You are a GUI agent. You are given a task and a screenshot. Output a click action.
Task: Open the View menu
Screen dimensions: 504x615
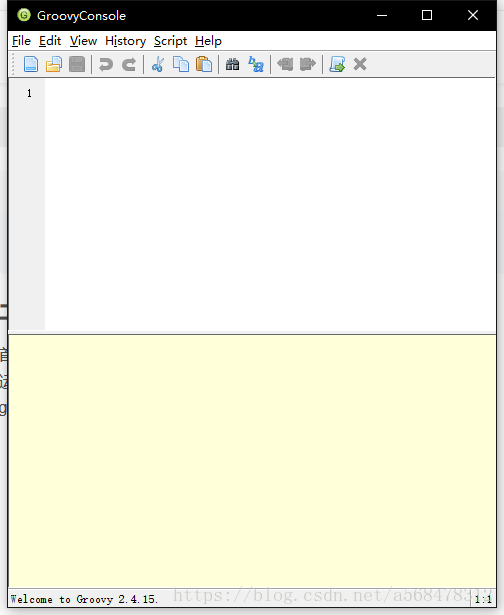83,41
